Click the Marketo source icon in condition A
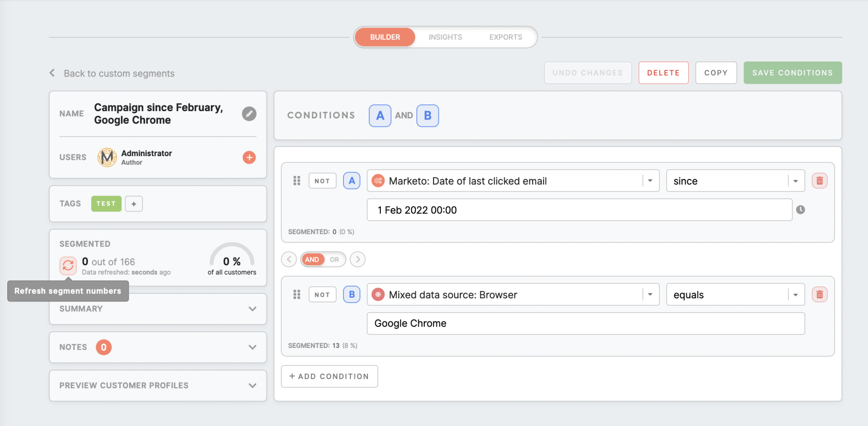Screen dimensions: 868x426 (x=378, y=181)
